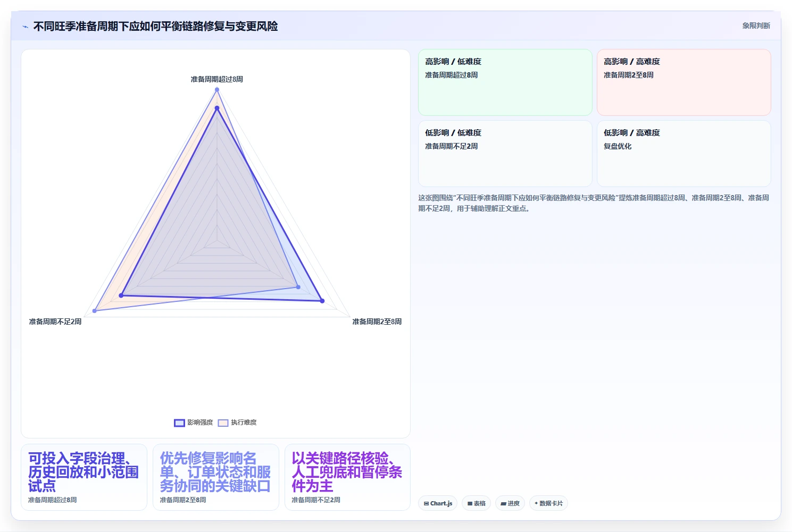The width and height of the screenshot is (792, 532).
Task: Click the 执行难度 point on the 不足2周 axis
Action: click(95, 310)
